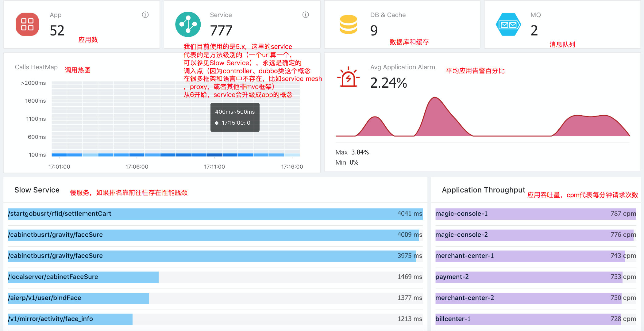This screenshot has height=331, width=644.
Task: Click the /v1/mirror/activity/face_info service bar
Action: [x=70, y=319]
